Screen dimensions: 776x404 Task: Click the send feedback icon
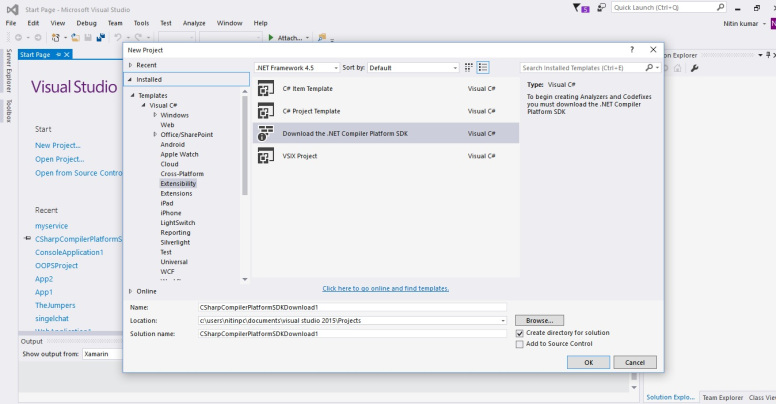[601, 7]
